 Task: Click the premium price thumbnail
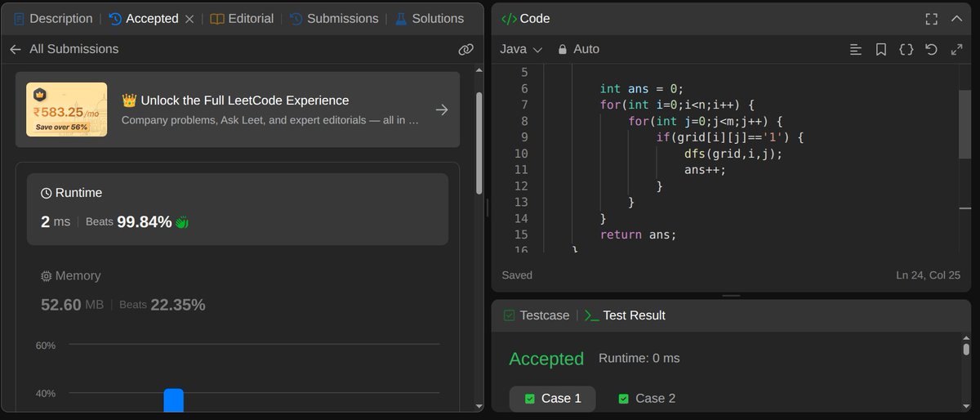point(66,109)
